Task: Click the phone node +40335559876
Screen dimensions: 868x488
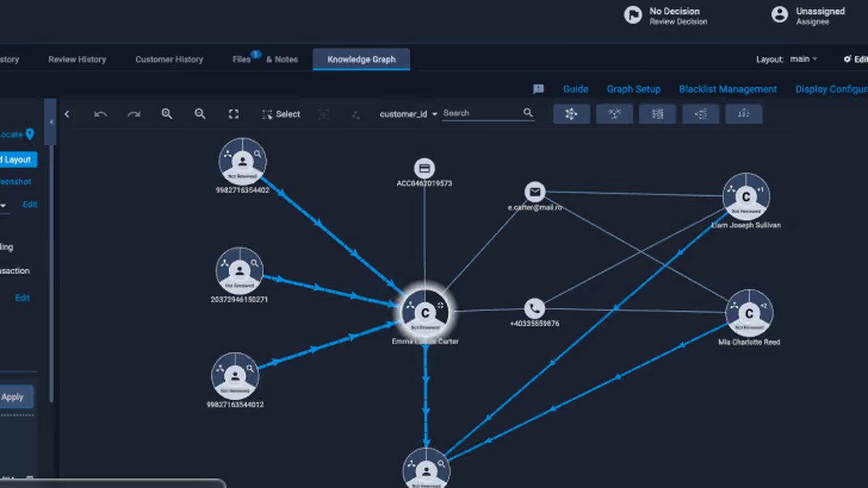Action: click(x=534, y=309)
